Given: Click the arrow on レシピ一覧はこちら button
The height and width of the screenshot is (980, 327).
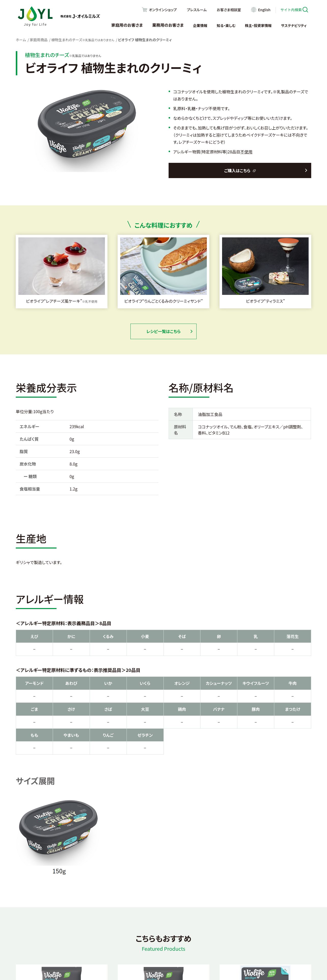Looking at the screenshot, I should pos(191,331).
